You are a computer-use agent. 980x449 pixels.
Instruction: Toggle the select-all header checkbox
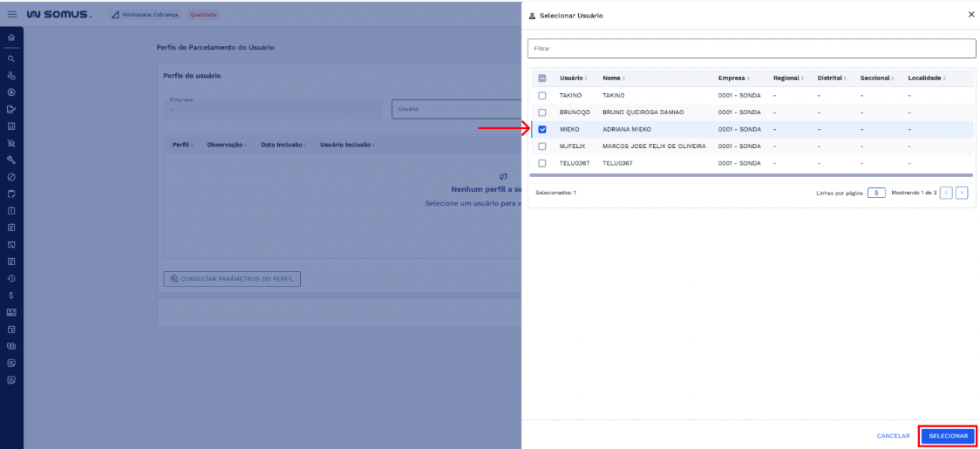click(x=541, y=78)
